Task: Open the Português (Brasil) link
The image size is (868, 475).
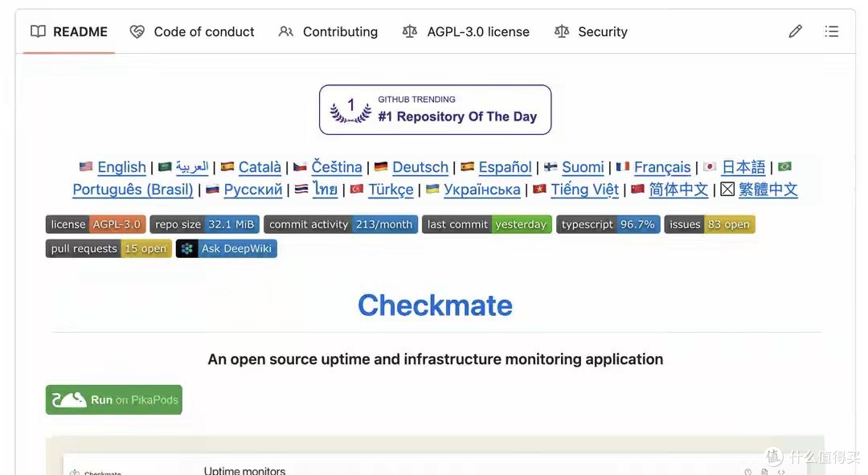Action: point(133,190)
